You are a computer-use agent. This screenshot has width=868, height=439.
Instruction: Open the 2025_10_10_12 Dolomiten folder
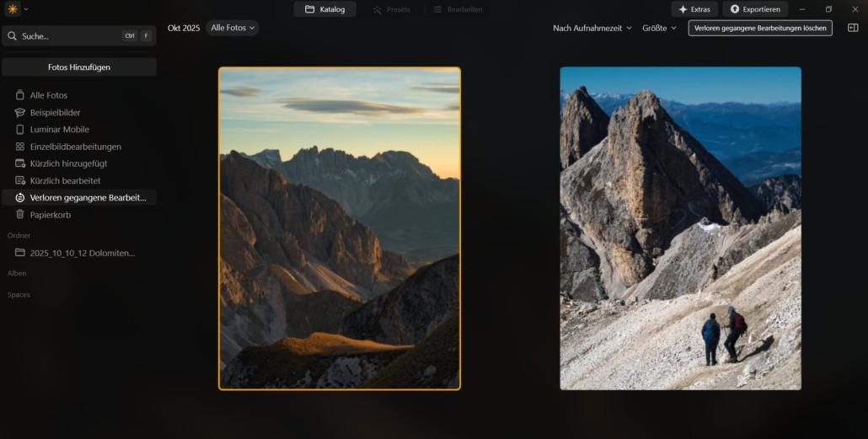(x=82, y=253)
